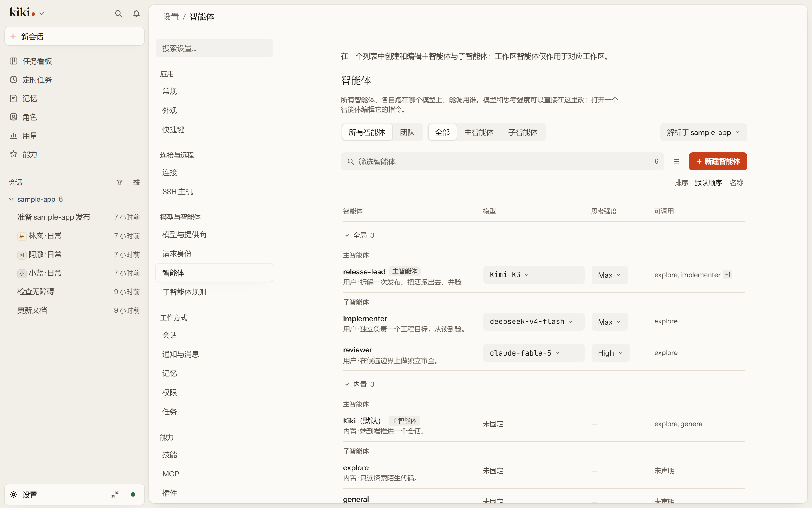
Task: Open SSH 主机 settings
Action: (x=214, y=192)
